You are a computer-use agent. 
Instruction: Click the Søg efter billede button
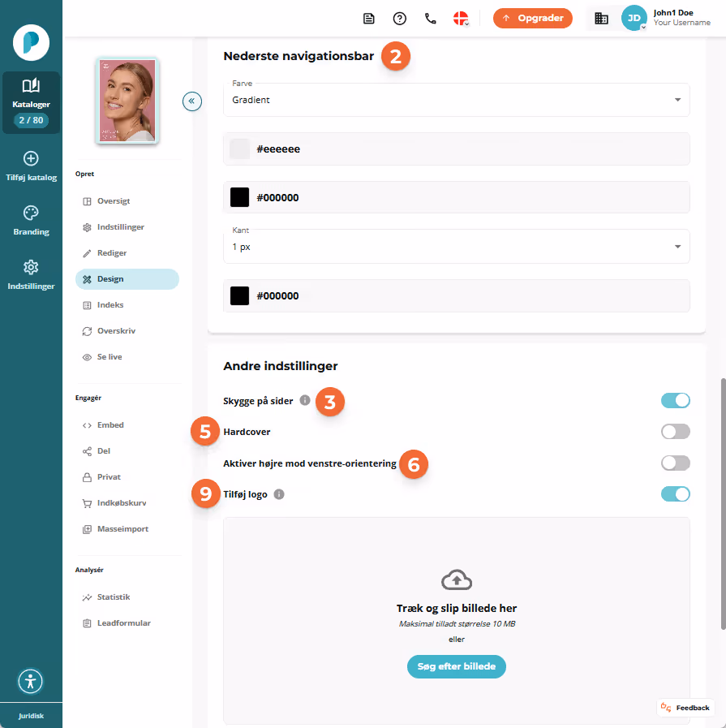pyautogui.click(x=457, y=666)
